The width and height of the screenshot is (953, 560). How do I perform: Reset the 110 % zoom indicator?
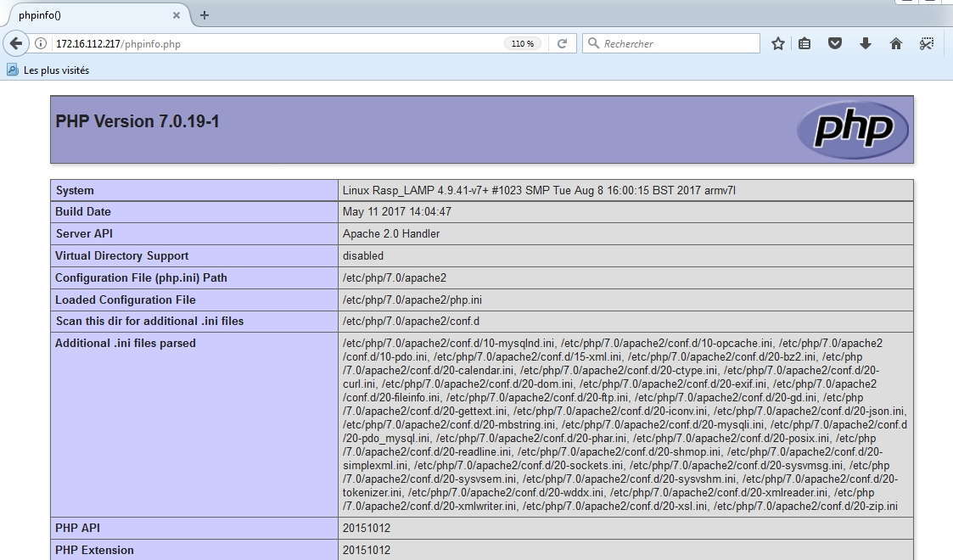tap(523, 44)
